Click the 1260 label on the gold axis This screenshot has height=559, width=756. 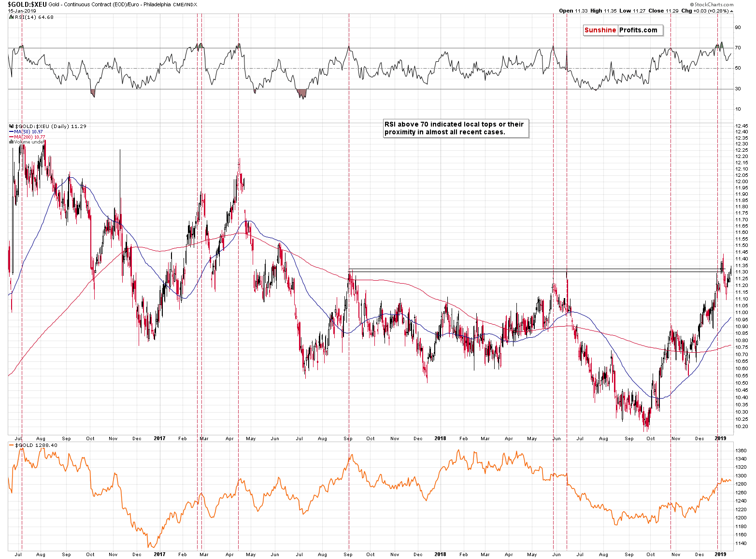[x=741, y=493]
